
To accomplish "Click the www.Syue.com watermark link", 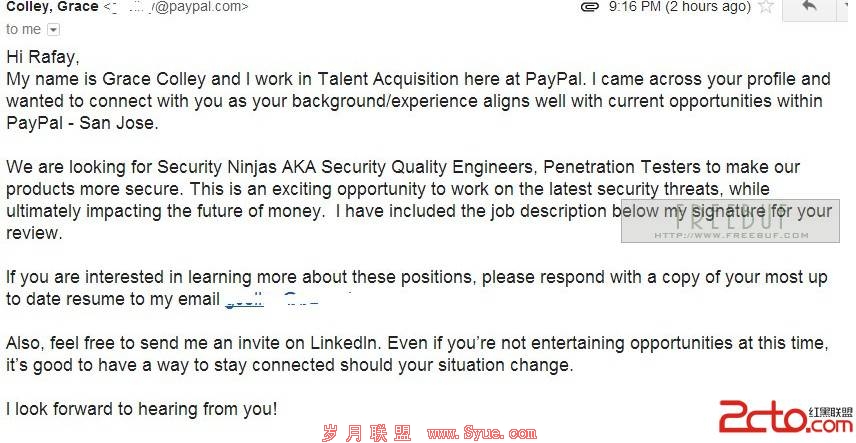I will (x=482, y=434).
